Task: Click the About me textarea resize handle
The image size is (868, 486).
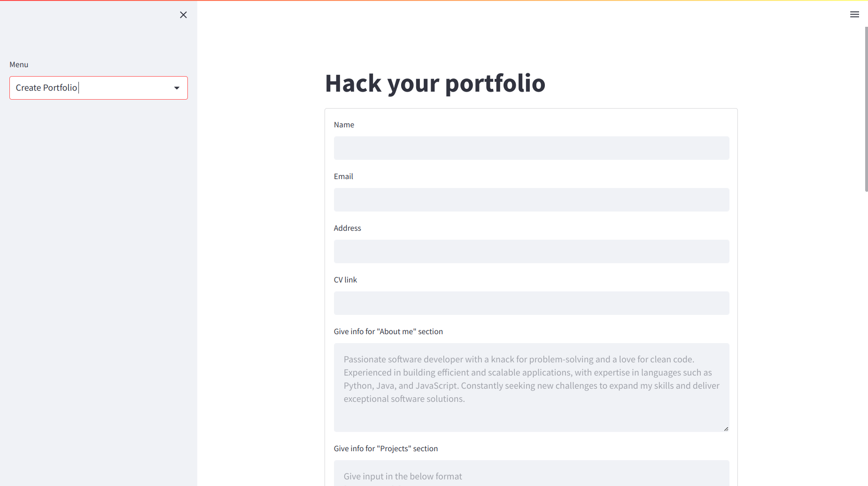Action: (726, 429)
